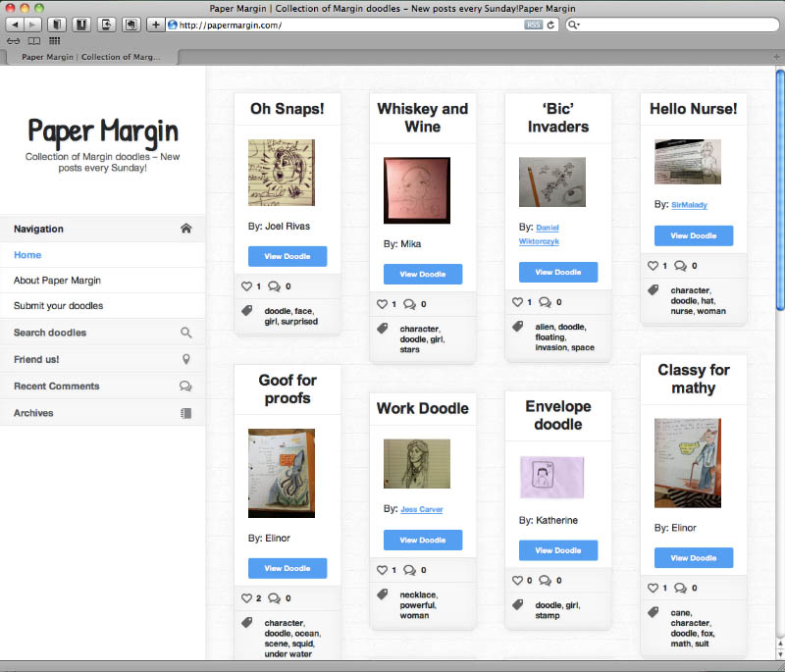Click the RSS icon in the address bar

(x=533, y=25)
